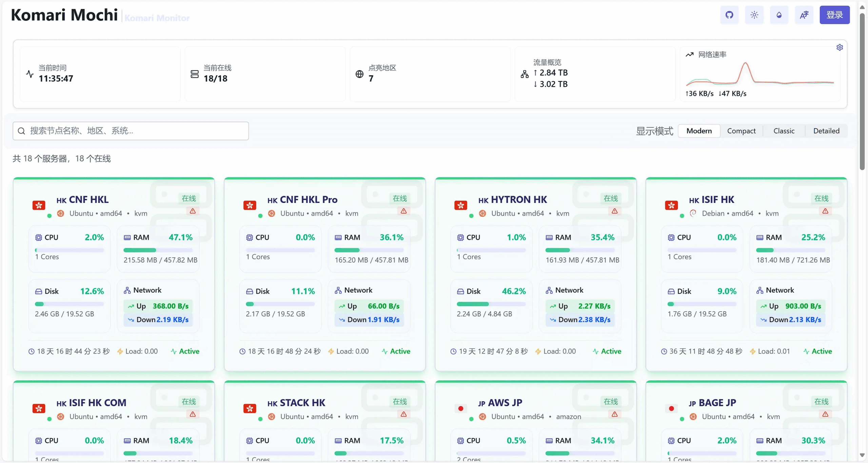
Task: Click warning icon on ISIF HK card
Action: 825,211
